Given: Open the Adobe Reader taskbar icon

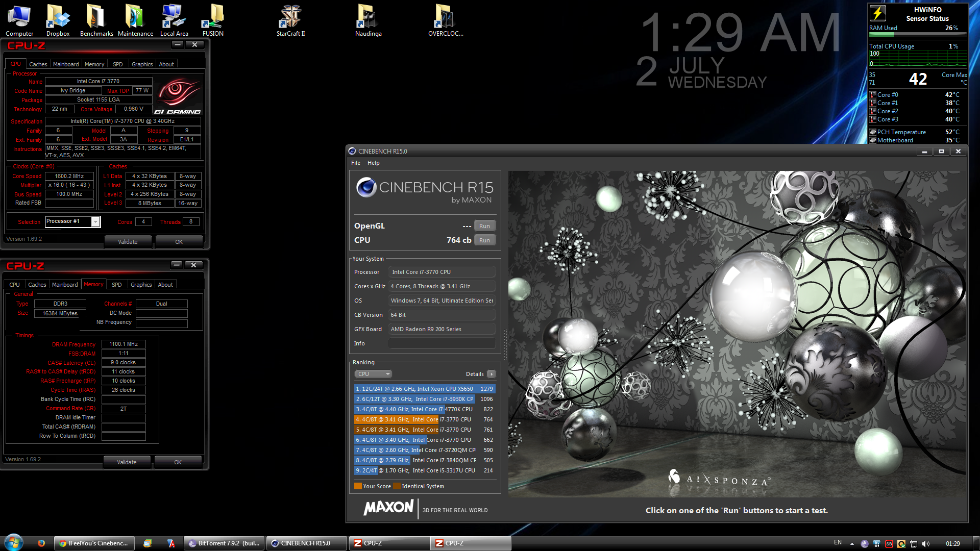Looking at the screenshot, I should pyautogui.click(x=171, y=543).
